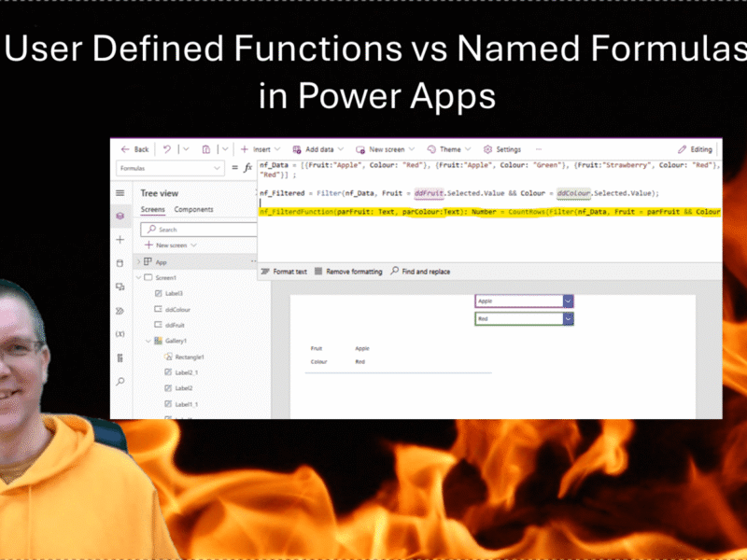Click the nf_FilterdFunction line in formula bar
Screen dimensions: 747x560
click(489, 212)
